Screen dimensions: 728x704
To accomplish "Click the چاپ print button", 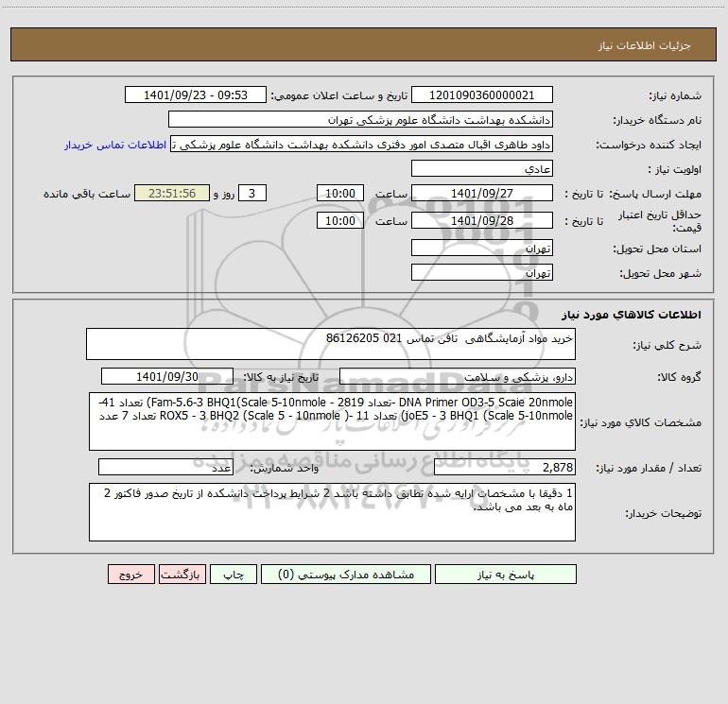I will (x=234, y=574).
